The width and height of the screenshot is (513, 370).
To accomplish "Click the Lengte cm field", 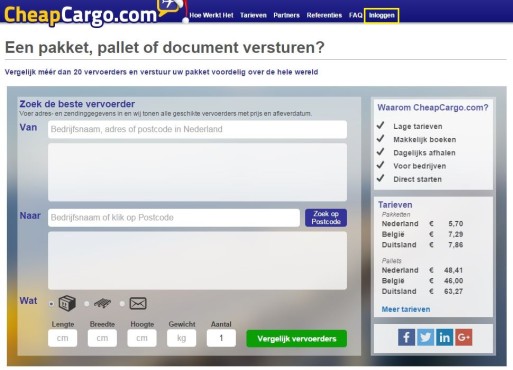I will [x=62, y=338].
